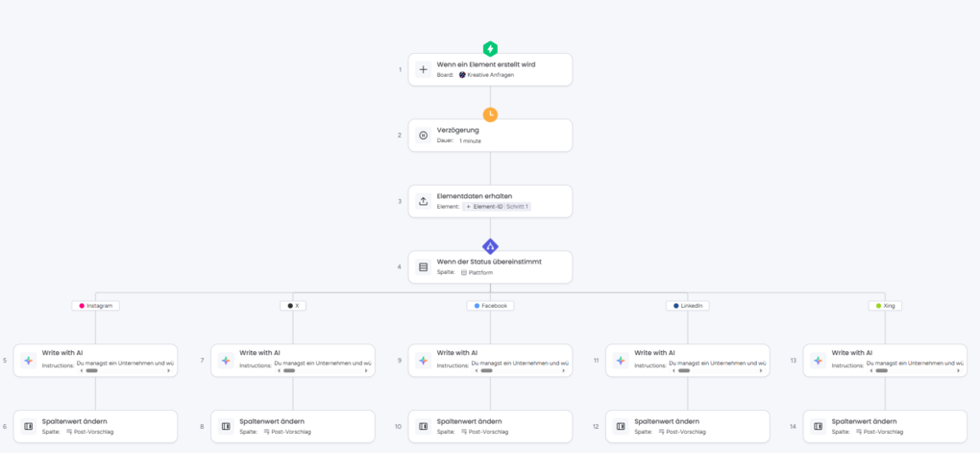Click instructions scrollbar thumb in step 13
This screenshot has height=453, width=980.
click(x=881, y=370)
